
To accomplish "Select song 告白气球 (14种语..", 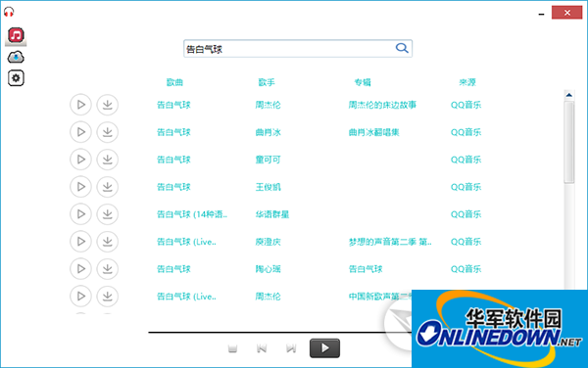I will (x=192, y=214).
